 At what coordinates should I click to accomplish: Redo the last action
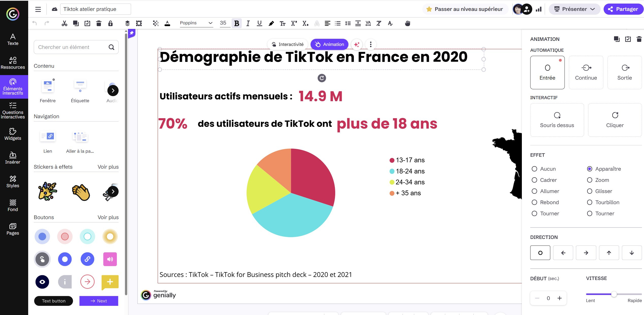pyautogui.click(x=47, y=23)
